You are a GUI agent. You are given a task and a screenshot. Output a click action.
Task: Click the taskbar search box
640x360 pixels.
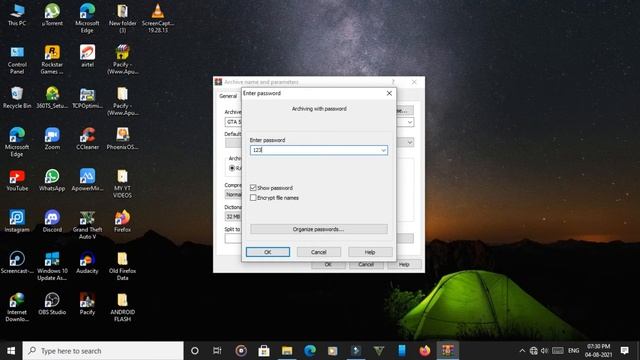pyautogui.click(x=103, y=351)
